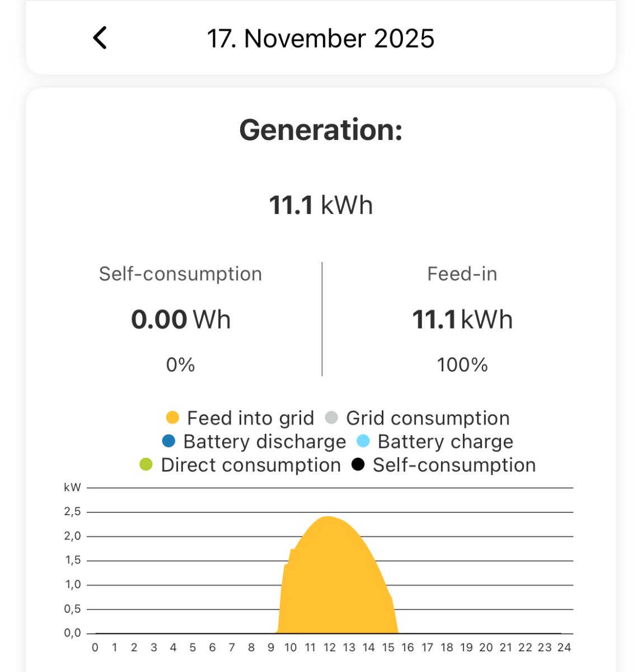
Task: Tap the Self-consumption 0.00 Wh value
Action: click(x=180, y=320)
